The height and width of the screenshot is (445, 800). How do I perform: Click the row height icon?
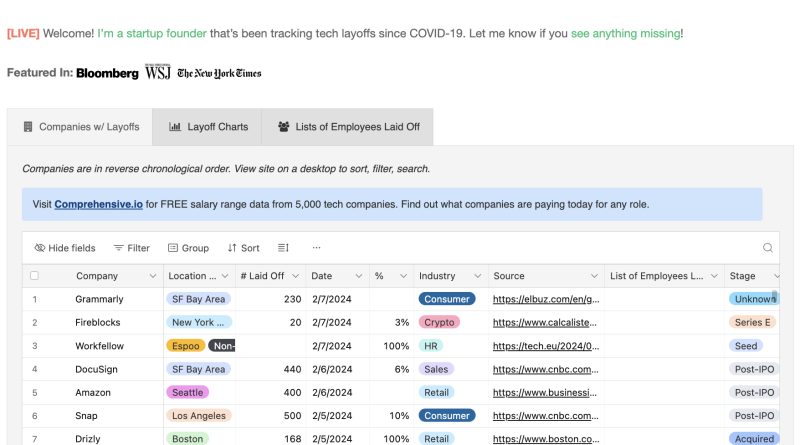pyautogui.click(x=283, y=248)
